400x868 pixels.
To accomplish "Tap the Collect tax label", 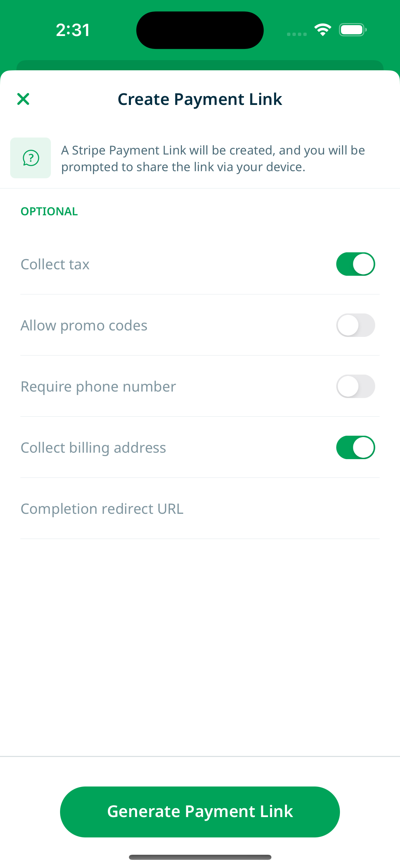I will pyautogui.click(x=55, y=264).
